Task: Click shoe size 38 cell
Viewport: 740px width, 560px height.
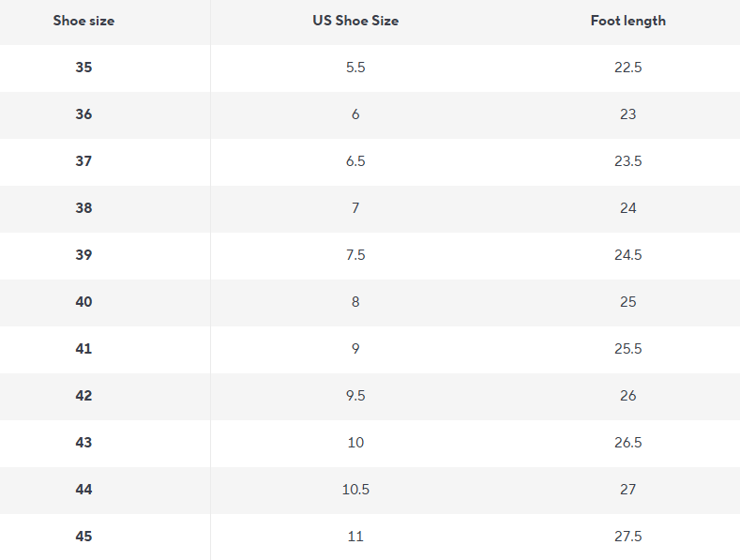Action: [x=84, y=208]
